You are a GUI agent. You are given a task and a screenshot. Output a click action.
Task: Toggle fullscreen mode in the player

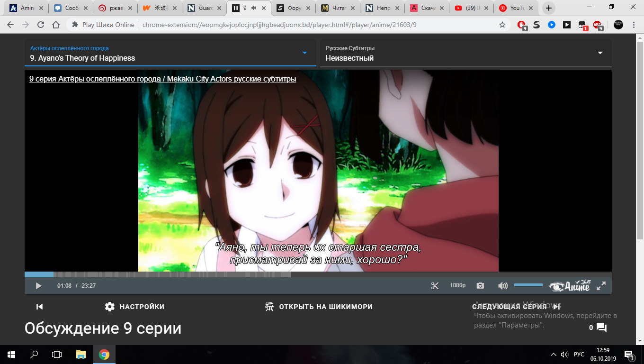(x=600, y=286)
